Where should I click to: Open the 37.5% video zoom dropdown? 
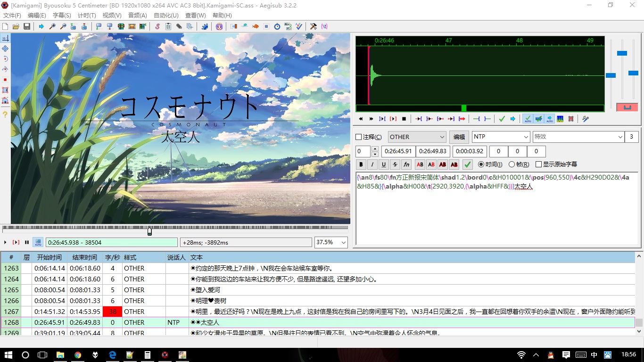click(331, 242)
